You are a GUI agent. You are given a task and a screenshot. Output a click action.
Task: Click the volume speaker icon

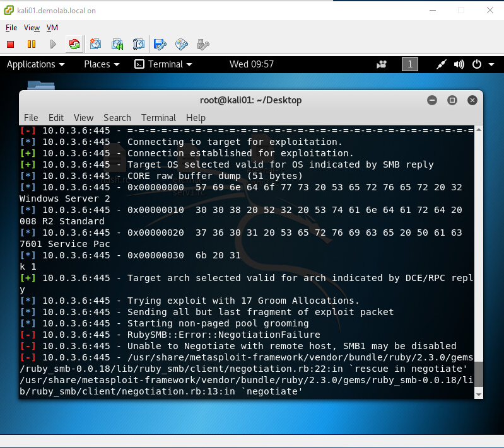pyautogui.click(x=459, y=64)
